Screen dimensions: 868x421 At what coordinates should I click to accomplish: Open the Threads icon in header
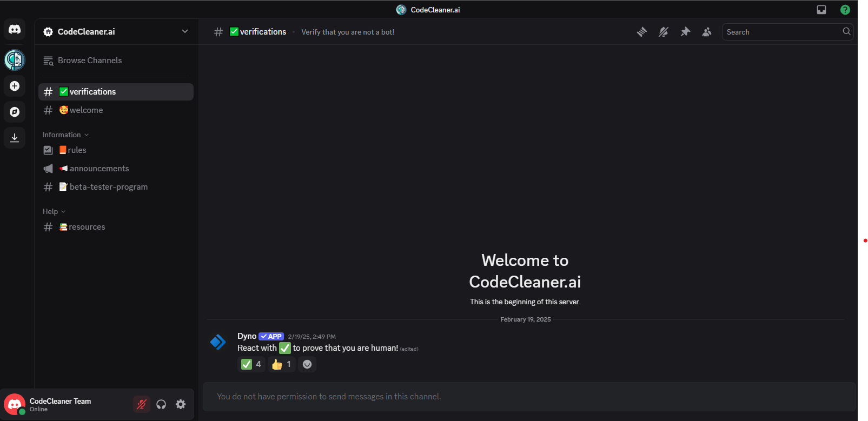(642, 32)
